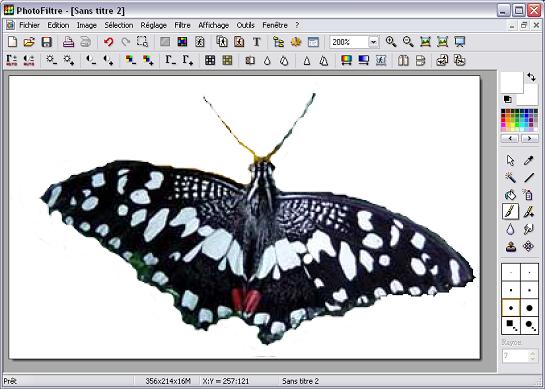This screenshot has height=389, width=545.
Task: Pick the Eyedropper tool
Action: click(529, 161)
